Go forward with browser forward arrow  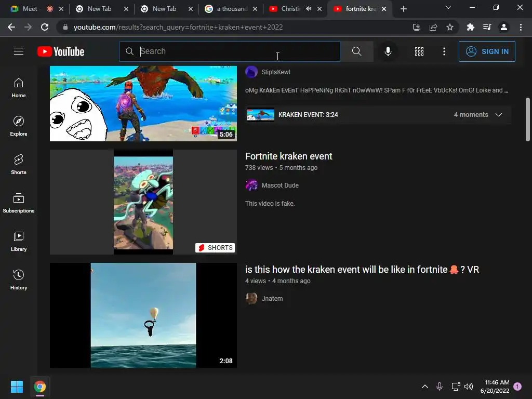[x=28, y=27]
